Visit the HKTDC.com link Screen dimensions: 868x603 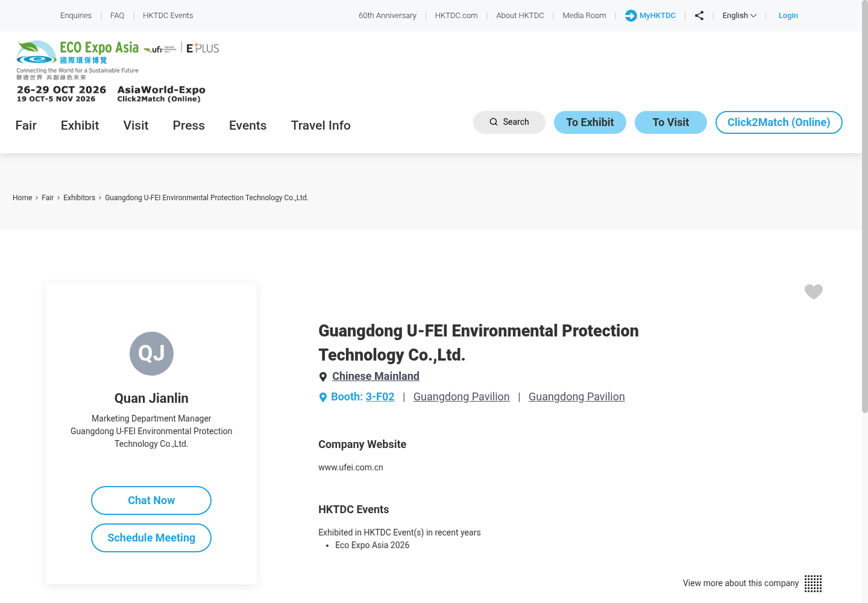(x=456, y=16)
